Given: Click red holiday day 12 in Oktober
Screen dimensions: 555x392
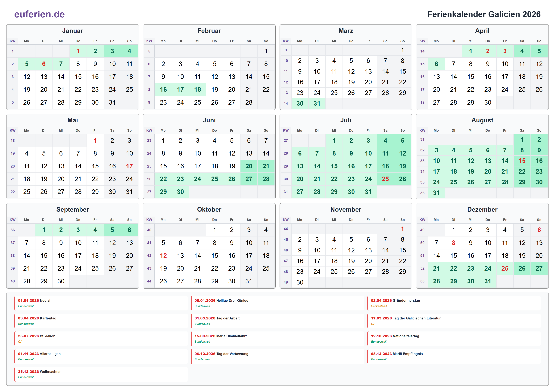Looking at the screenshot, I should (163, 256).
